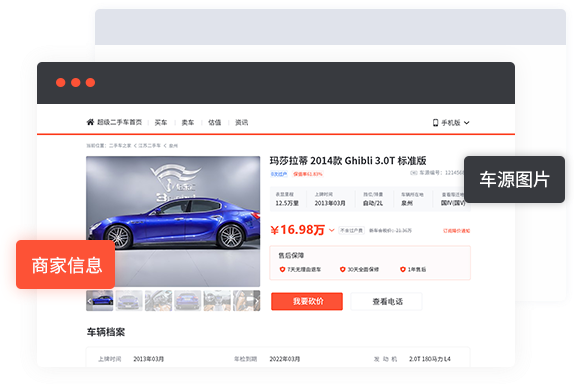Open the 买车 navigation menu item

pos(161,122)
